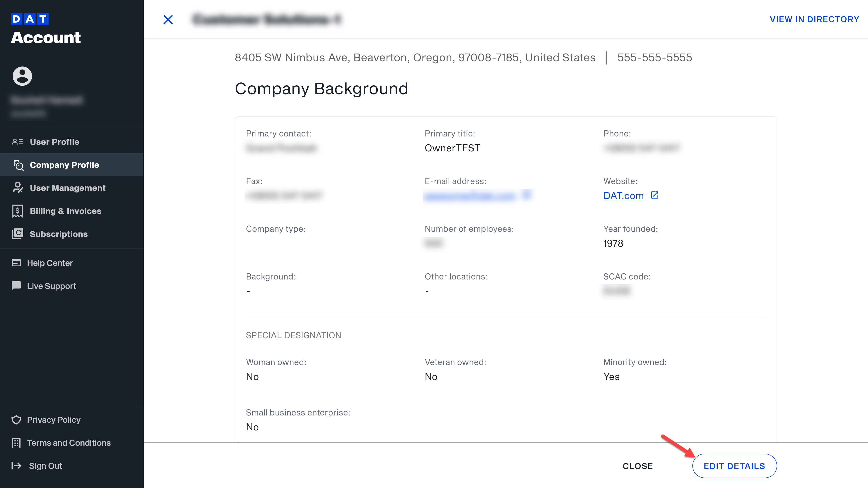Screen dimensions: 868x488
Task: Open the Subscriptions menu item
Action: (59, 234)
